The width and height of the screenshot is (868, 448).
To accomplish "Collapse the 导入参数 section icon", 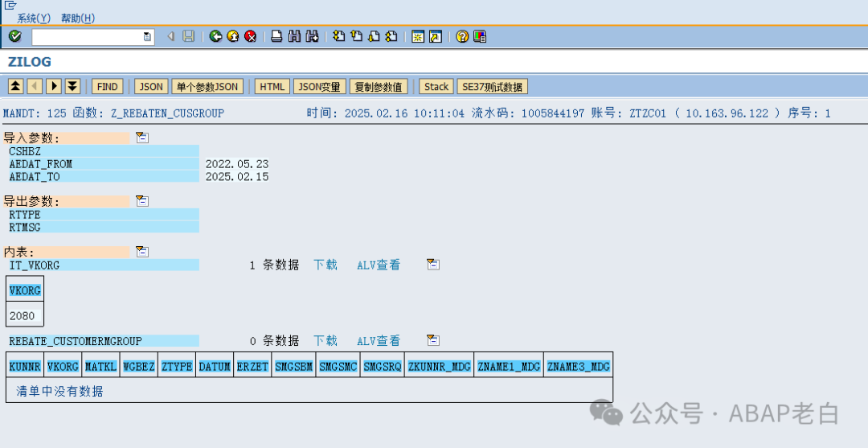I will [141, 138].
